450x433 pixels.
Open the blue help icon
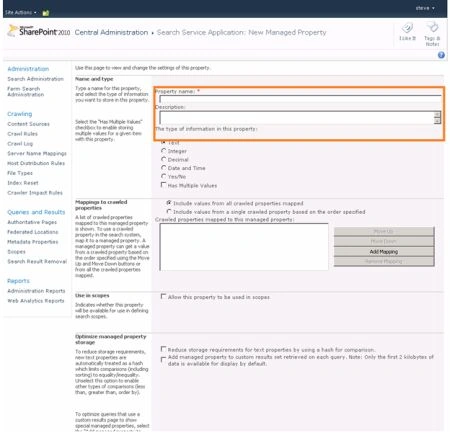click(x=441, y=55)
